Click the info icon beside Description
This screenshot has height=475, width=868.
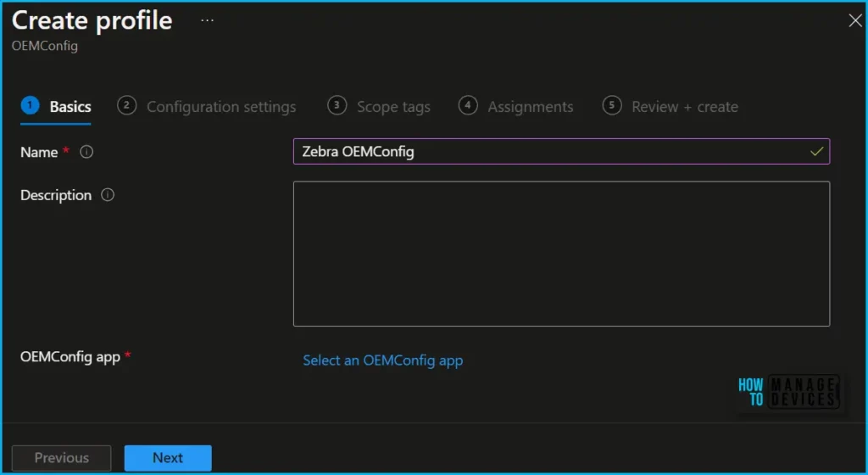tap(108, 195)
